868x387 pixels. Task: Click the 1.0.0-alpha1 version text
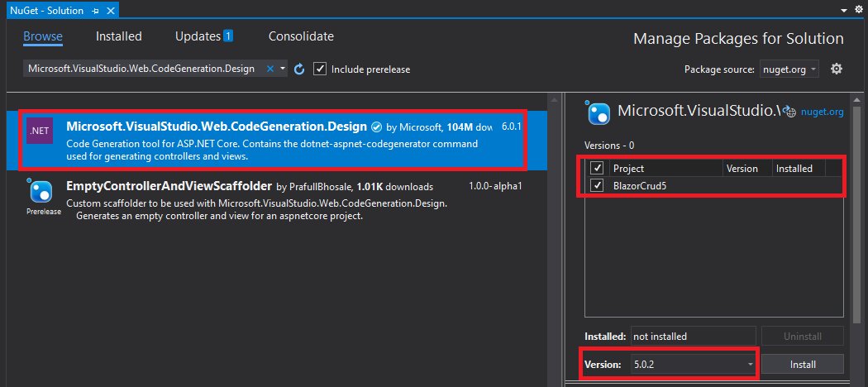[x=495, y=186]
